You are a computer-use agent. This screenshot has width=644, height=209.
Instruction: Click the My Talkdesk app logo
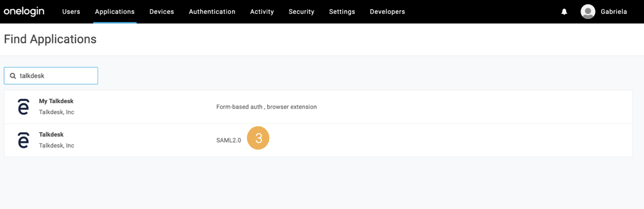(23, 107)
